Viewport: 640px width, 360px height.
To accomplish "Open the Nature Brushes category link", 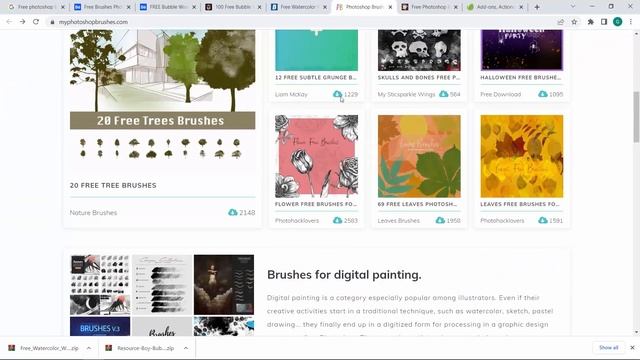I will click(x=93, y=213).
